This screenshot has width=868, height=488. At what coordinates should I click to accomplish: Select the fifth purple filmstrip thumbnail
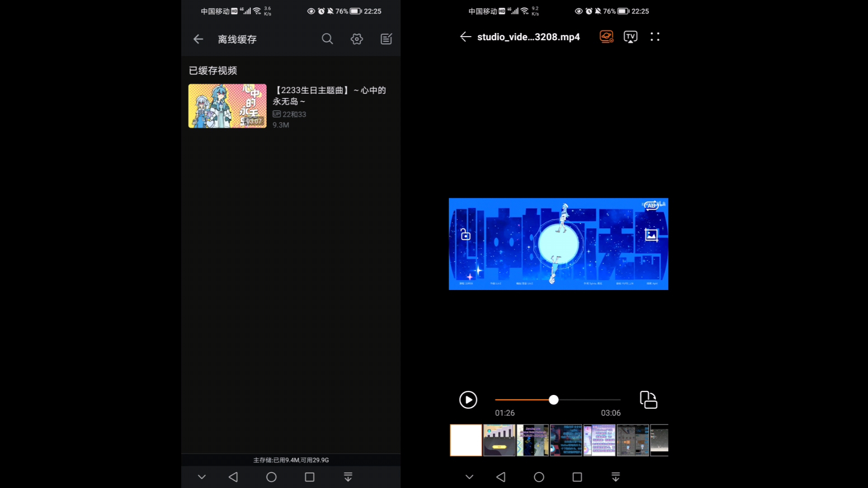pos(599,440)
